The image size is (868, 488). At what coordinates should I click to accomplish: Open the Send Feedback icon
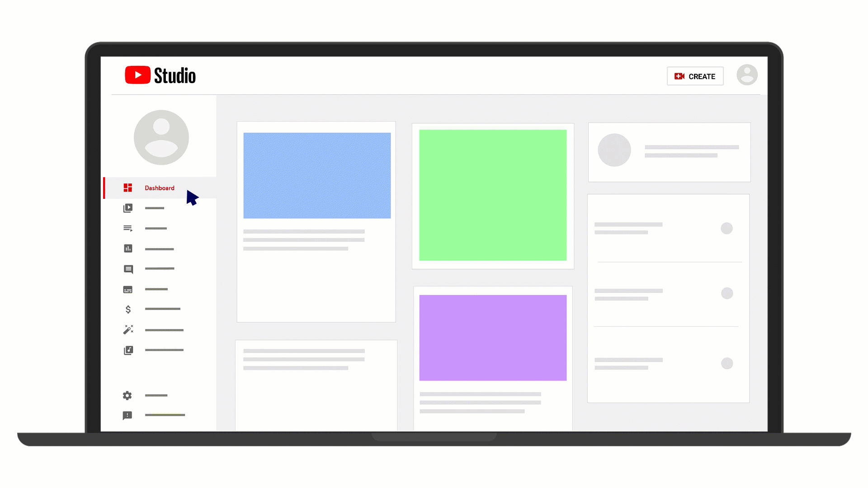(x=127, y=415)
